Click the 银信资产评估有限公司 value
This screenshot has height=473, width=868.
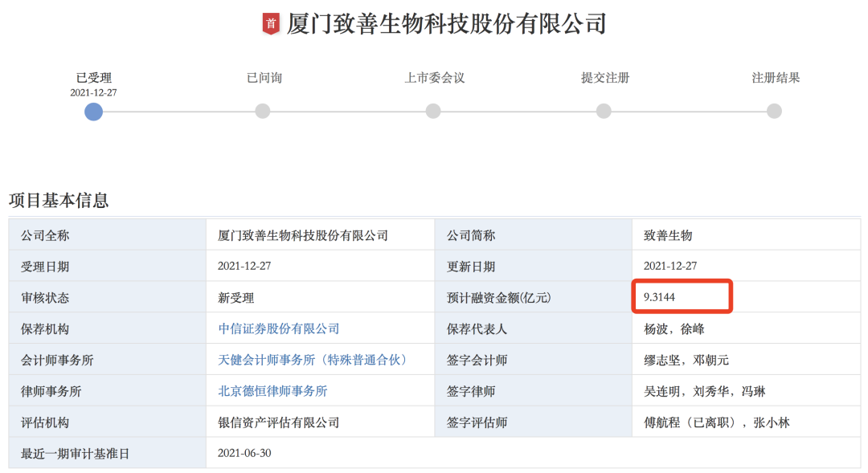278,422
